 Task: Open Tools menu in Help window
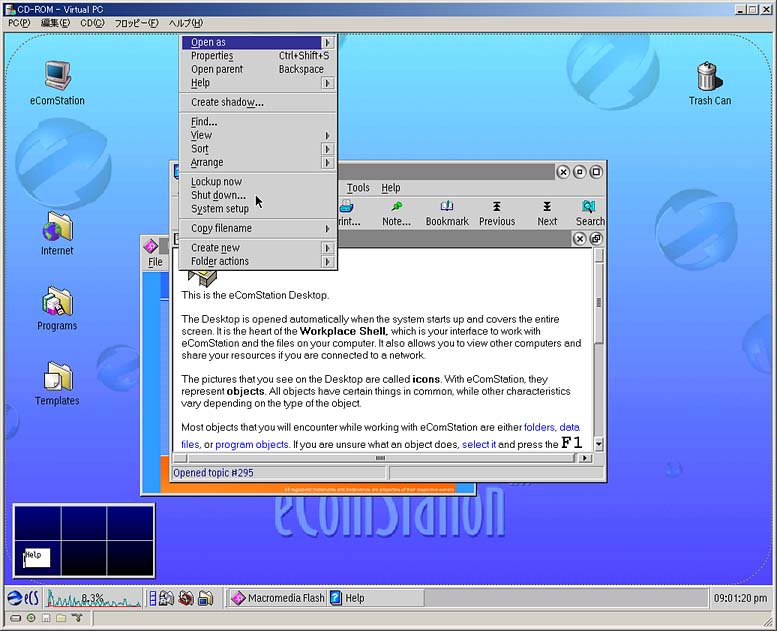pos(358,188)
